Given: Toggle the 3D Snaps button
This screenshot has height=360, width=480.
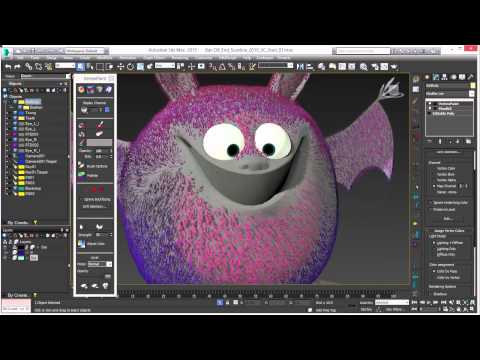Looking at the screenshot, I should point(212,67).
